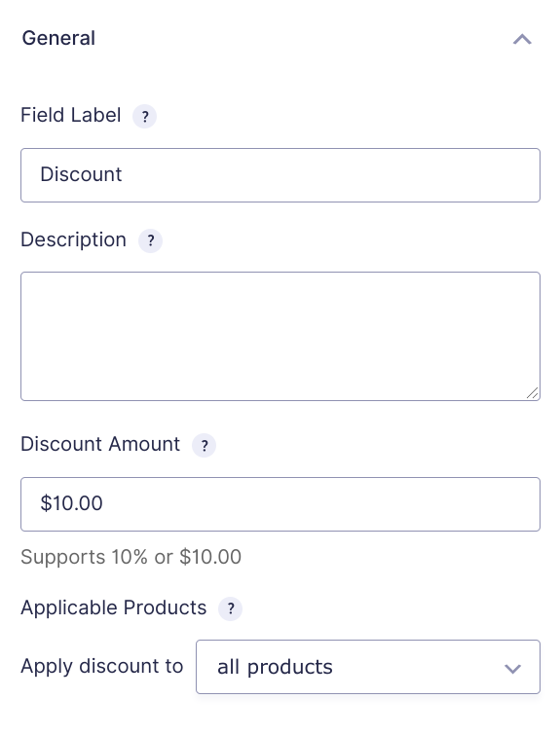Viewport: 560px width, 736px height.
Task: Show help for the Description setting
Action: pyautogui.click(x=150, y=240)
